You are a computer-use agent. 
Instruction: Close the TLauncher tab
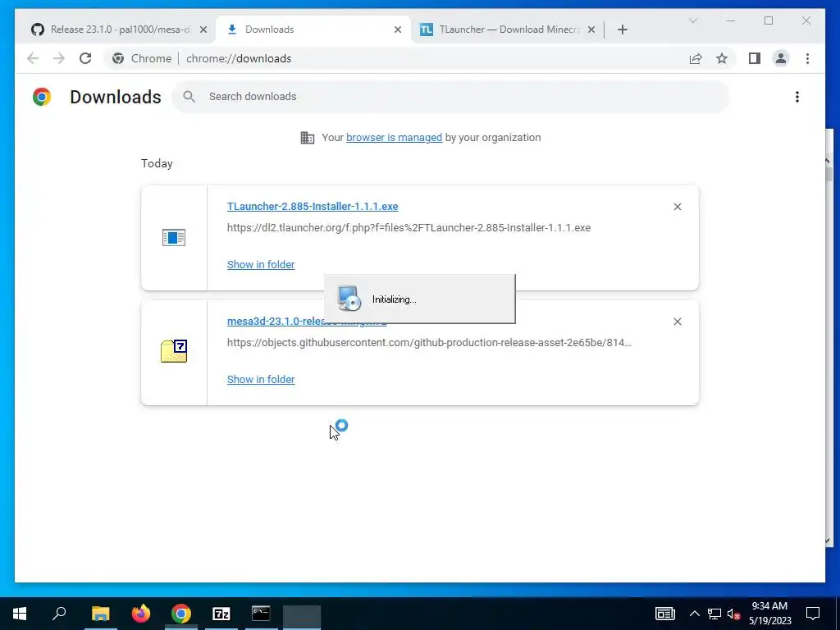pyautogui.click(x=591, y=30)
